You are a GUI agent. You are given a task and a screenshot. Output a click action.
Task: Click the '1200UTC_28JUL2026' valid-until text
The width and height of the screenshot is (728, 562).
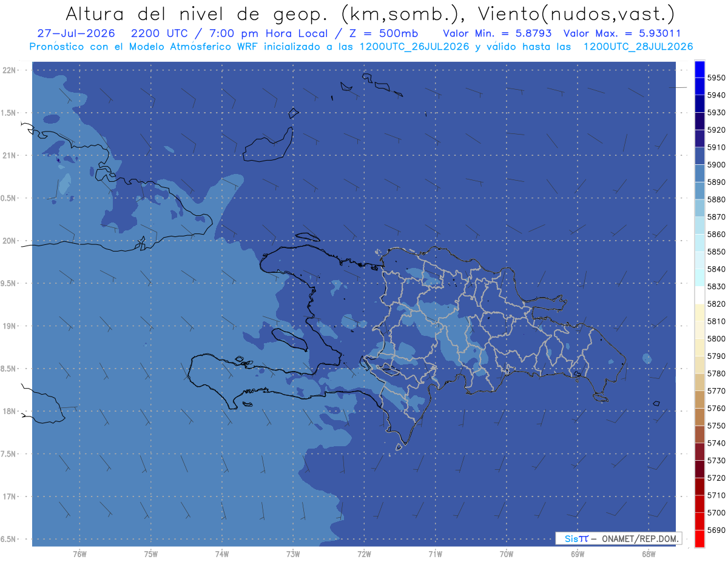[638, 47]
